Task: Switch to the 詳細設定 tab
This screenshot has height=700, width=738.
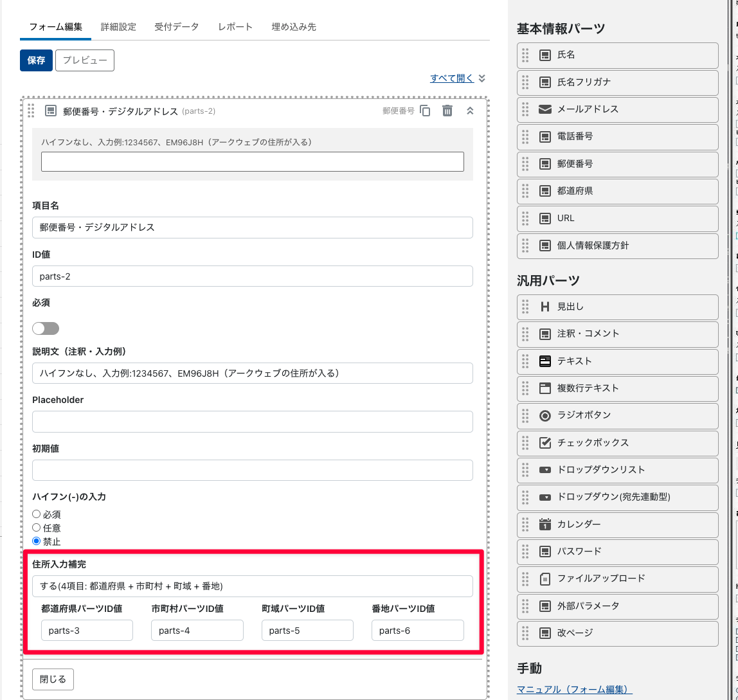Action: (118, 27)
